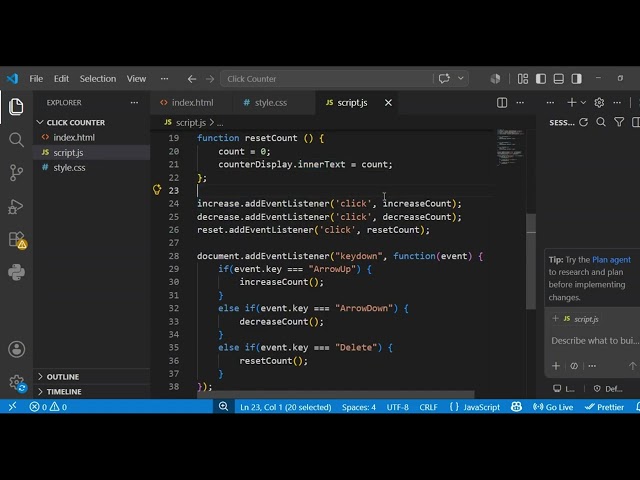This screenshot has height=480, width=640.
Task: Click the editor vertical scrollbar
Action: (531, 261)
